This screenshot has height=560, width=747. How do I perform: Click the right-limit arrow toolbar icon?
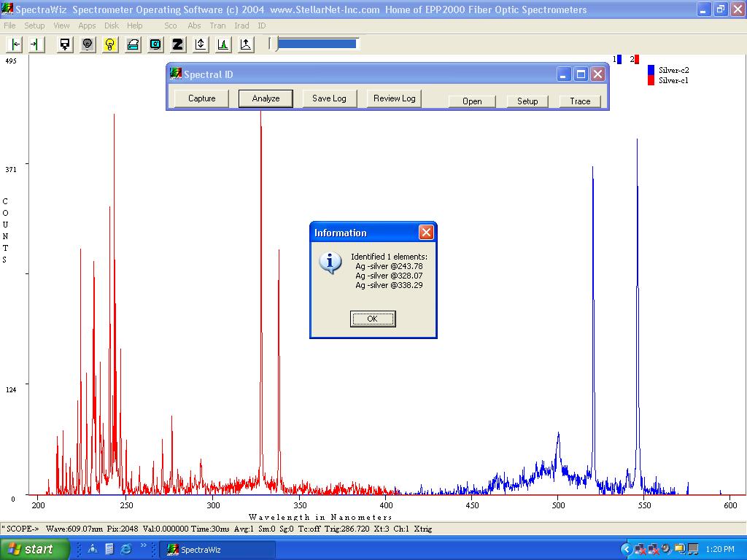tap(36, 44)
